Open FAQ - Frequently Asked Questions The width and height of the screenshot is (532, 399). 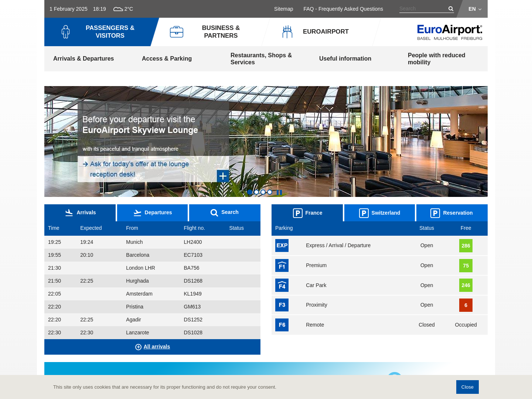click(343, 9)
